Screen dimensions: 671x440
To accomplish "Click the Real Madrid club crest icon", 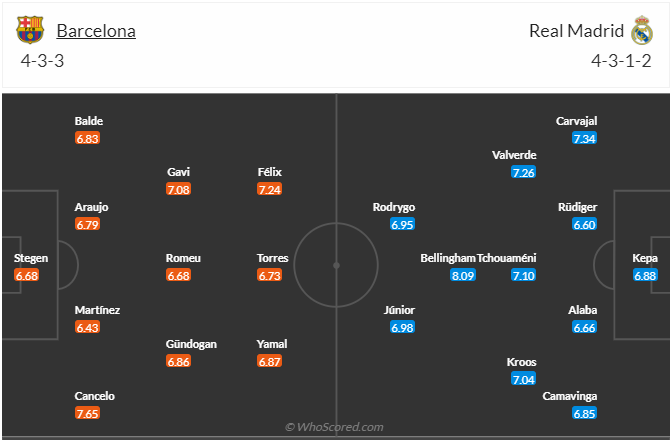I will [x=641, y=30].
